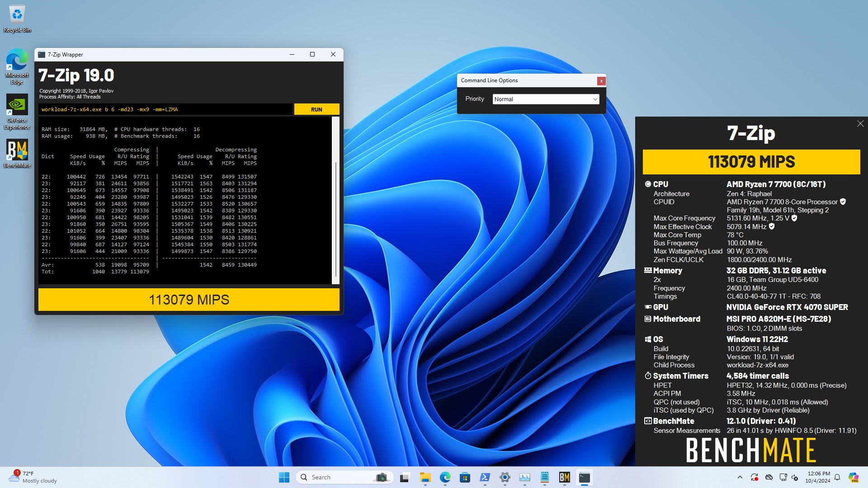Switch to the 7-Zip Wrapper console in taskbar
Screen dimensions: 868x488
tap(585, 477)
